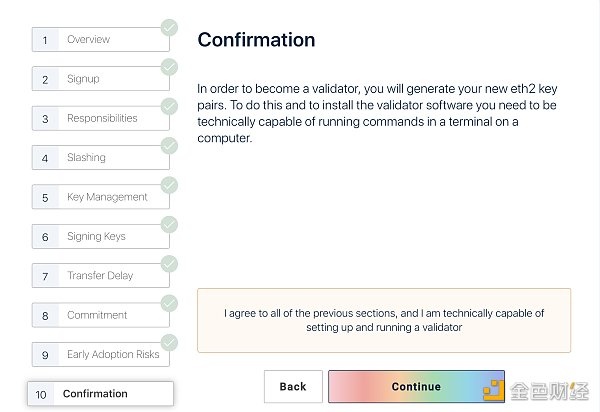The width and height of the screenshot is (600, 412).
Task: Click the rainbow Continue button
Action: coord(416,387)
